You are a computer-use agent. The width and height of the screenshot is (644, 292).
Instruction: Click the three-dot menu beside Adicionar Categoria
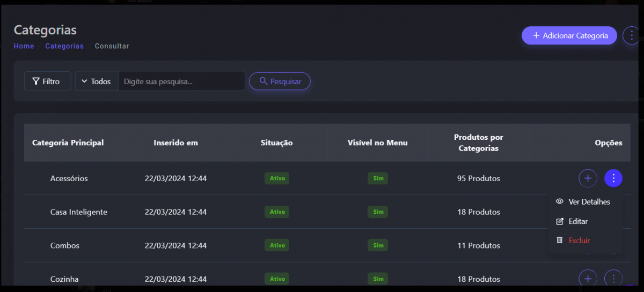tap(631, 36)
